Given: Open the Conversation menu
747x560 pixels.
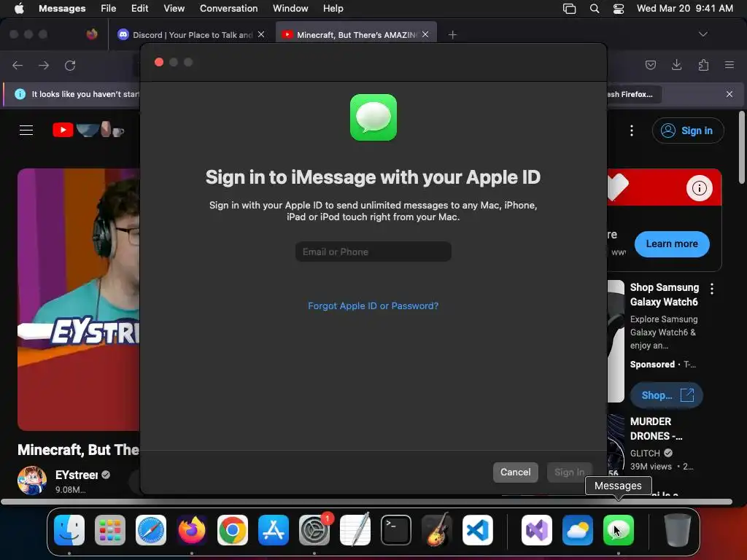Looking at the screenshot, I should 228,8.
